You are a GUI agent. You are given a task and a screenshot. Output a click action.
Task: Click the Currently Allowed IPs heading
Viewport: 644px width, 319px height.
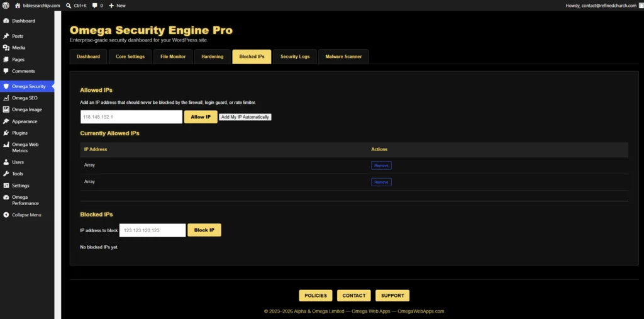pos(109,133)
